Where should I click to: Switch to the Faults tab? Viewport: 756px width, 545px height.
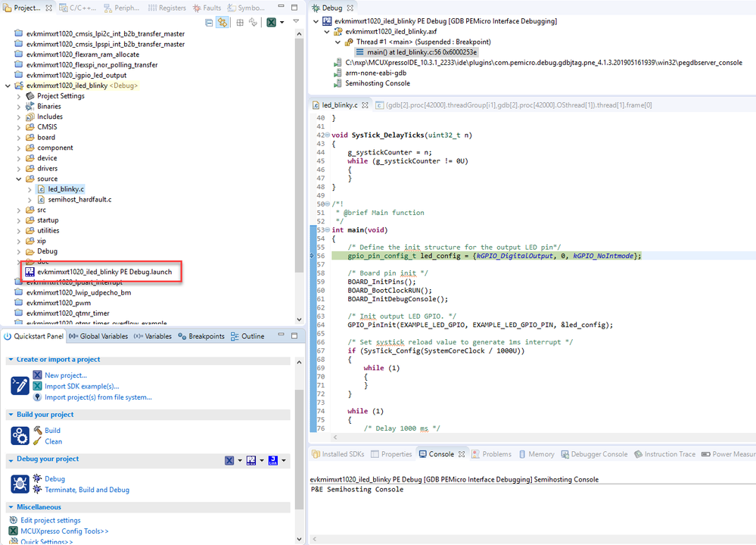pos(207,8)
